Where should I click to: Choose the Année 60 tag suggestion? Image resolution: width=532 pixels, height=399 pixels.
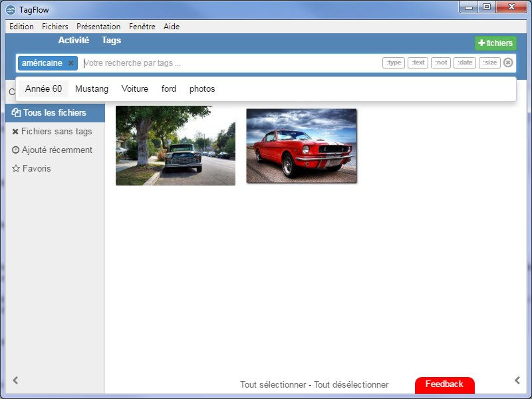43,89
